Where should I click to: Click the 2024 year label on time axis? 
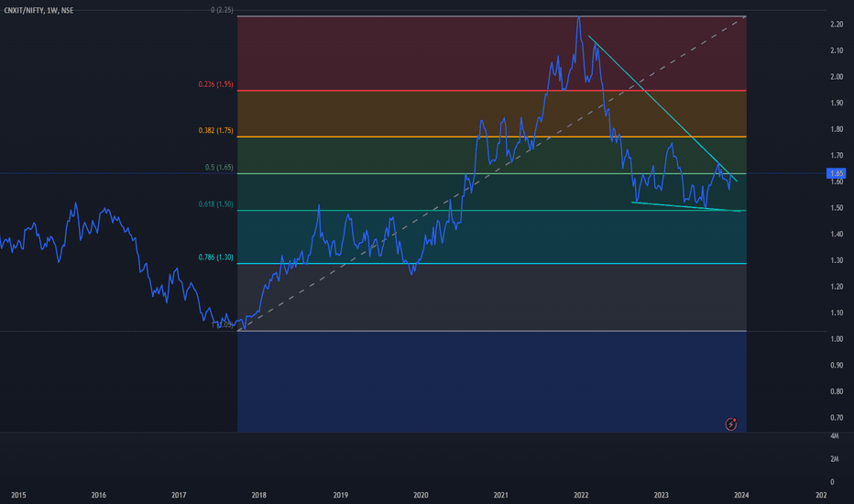(x=741, y=495)
